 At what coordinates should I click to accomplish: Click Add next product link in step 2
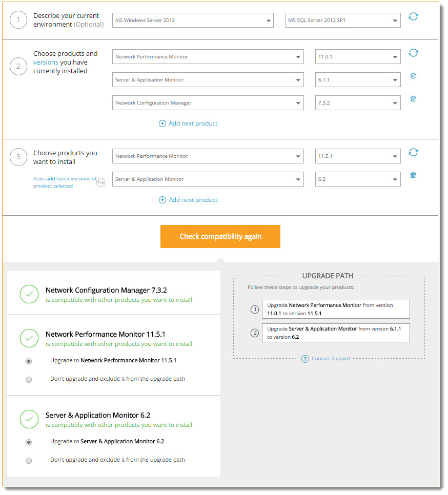click(193, 123)
